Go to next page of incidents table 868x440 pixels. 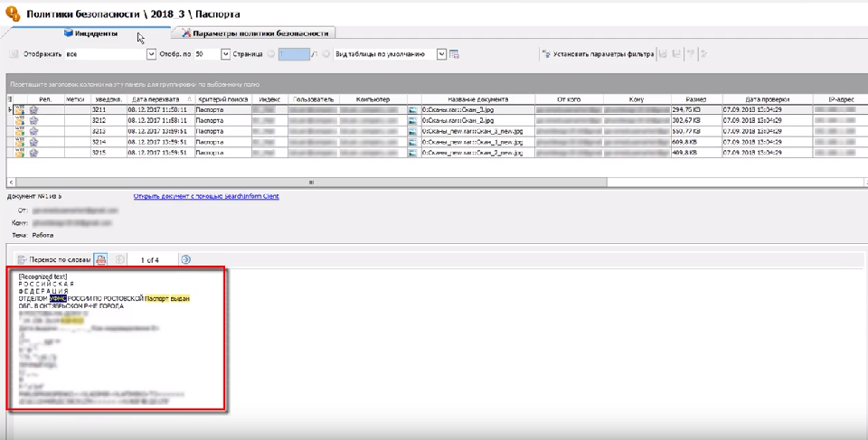point(326,54)
